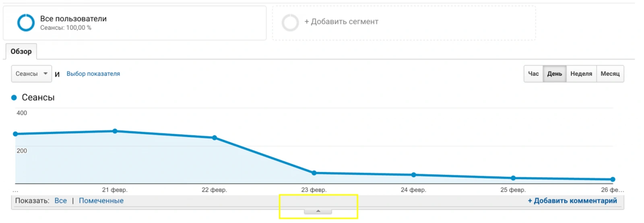Switch graph to Месяц view
The image size is (644, 223).
pyautogui.click(x=610, y=74)
